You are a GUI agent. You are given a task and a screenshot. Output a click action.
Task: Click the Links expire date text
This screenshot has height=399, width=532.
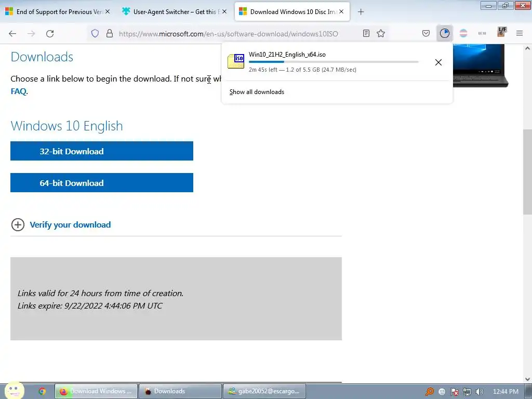90,305
